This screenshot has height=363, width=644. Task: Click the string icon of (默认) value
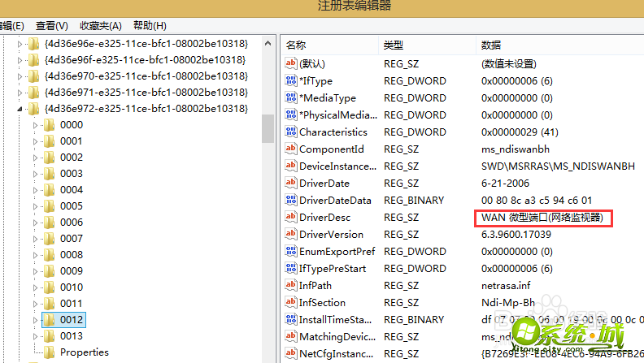coord(291,63)
